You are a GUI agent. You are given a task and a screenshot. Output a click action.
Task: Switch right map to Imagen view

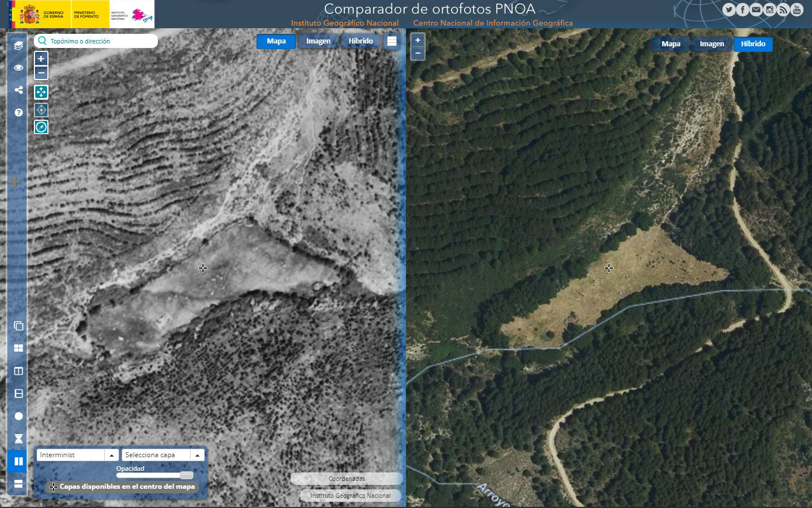[712, 44]
